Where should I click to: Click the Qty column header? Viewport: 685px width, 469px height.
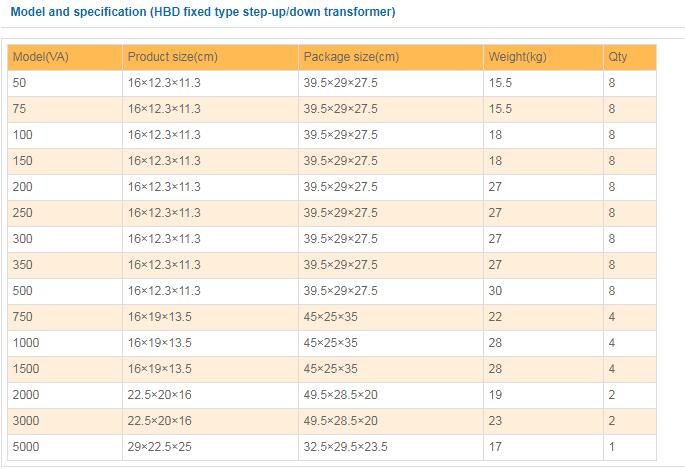click(x=630, y=57)
